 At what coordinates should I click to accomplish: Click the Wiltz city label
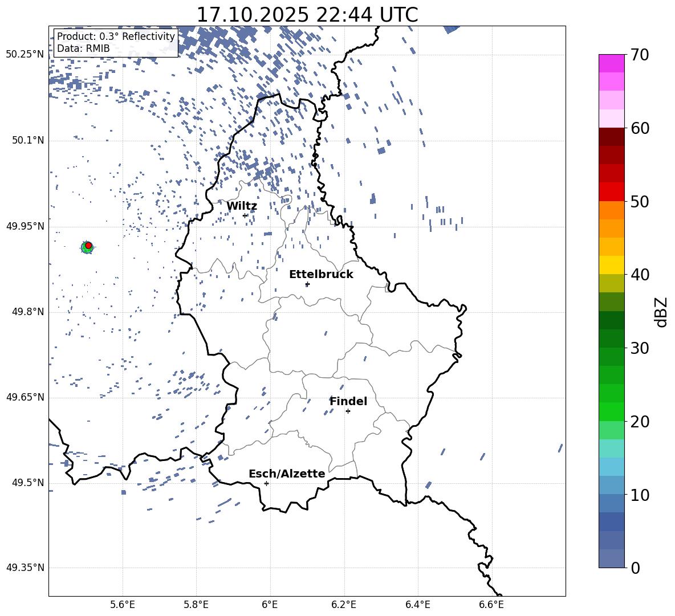point(242,206)
